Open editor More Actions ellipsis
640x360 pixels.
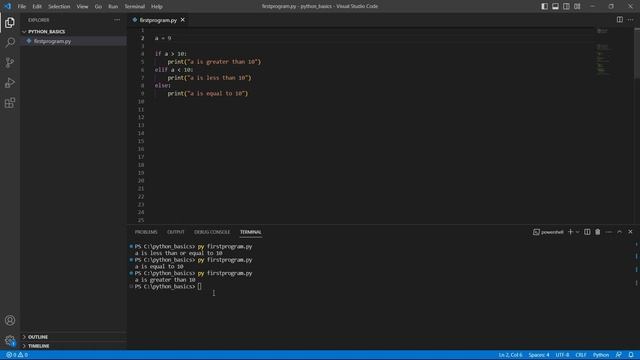pos(631,20)
